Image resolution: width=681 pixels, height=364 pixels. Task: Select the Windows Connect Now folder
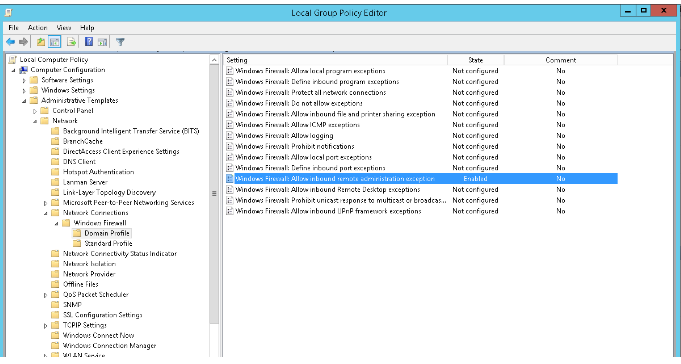(98, 335)
